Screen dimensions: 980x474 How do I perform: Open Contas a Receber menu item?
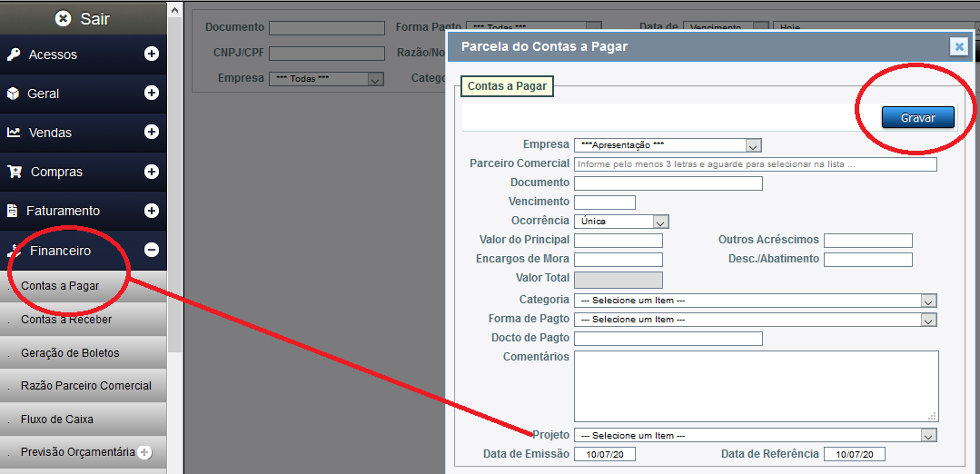tap(66, 319)
